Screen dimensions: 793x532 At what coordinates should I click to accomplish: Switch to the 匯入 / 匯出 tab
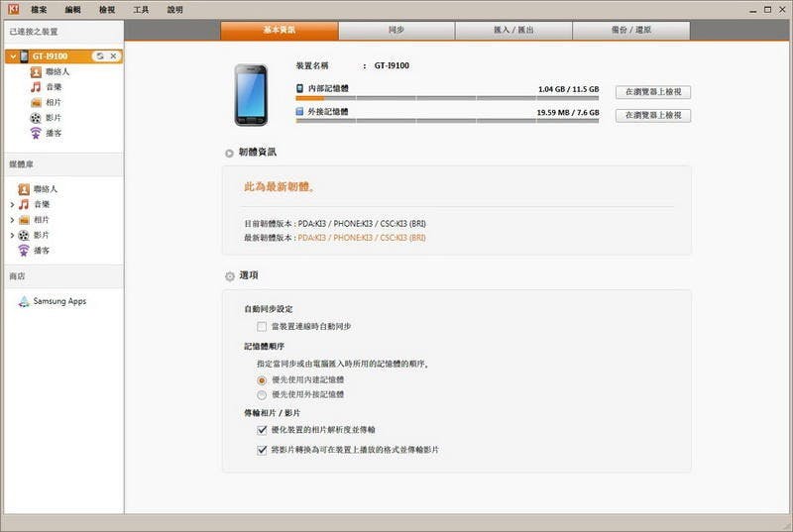click(513, 31)
